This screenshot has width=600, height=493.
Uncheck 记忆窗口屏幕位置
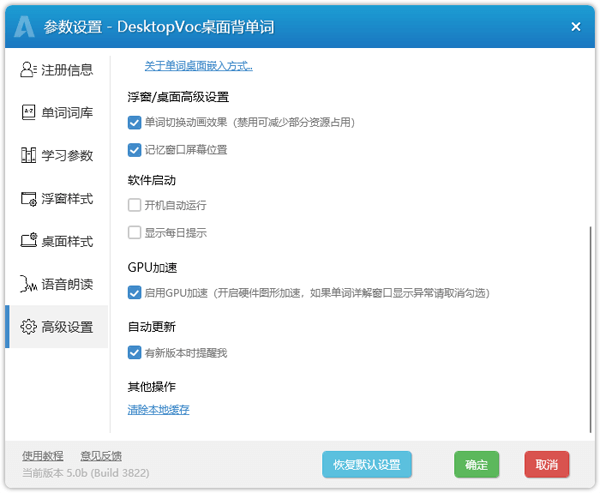(x=134, y=150)
